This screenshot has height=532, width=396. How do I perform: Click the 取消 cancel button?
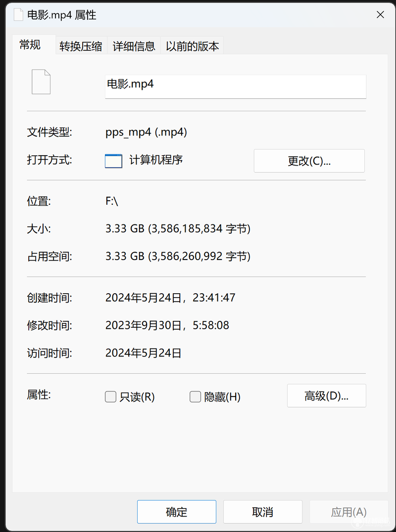click(x=262, y=512)
